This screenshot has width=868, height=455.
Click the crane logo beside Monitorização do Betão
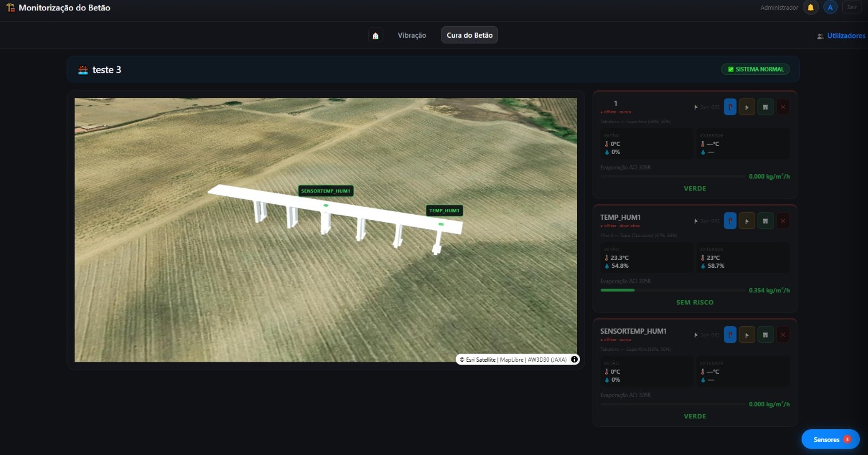point(10,8)
